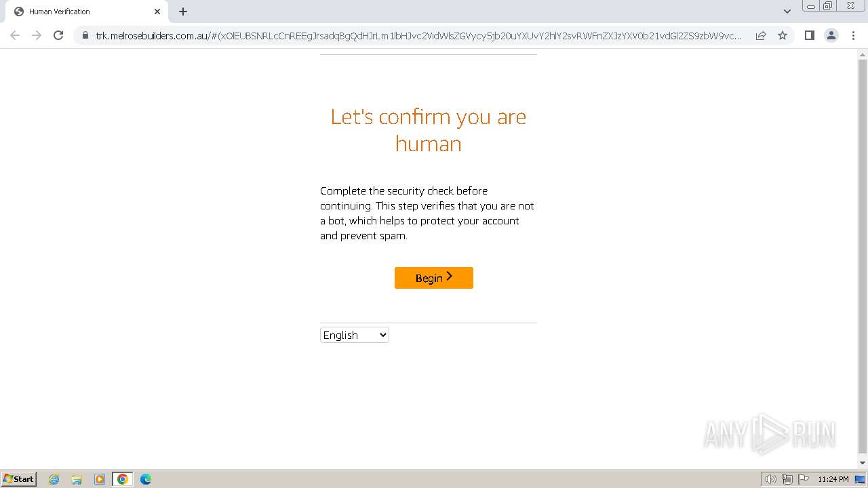
Task: Bookmark this page with the star icon
Action: tap(783, 35)
